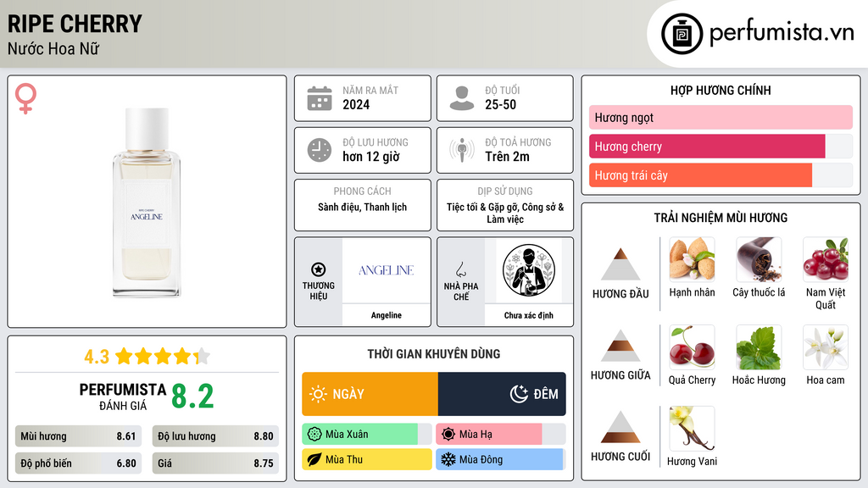Click the Angeline perfume bottle image
The height and width of the screenshot is (488, 868).
(147, 202)
